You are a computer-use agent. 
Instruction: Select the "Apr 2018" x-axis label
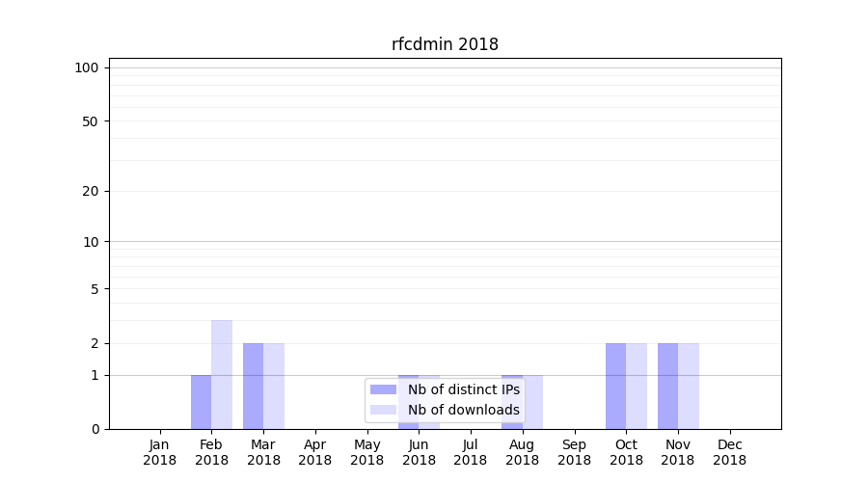[315, 452]
